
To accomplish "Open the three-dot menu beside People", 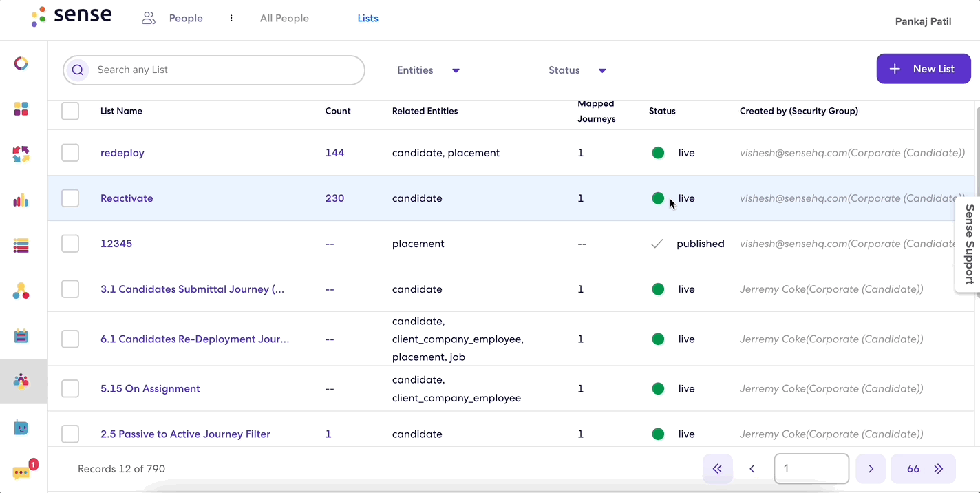I will [231, 19].
